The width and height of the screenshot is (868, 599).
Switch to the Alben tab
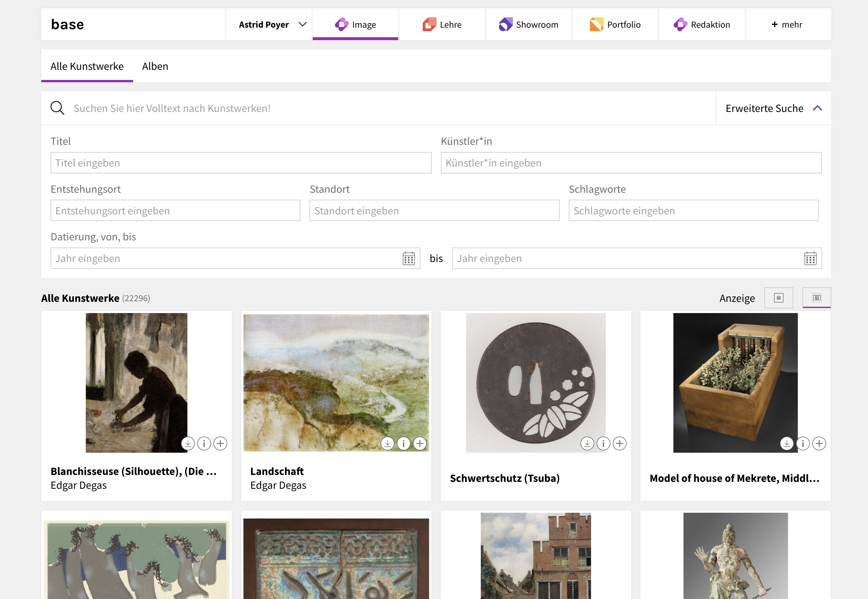(155, 66)
